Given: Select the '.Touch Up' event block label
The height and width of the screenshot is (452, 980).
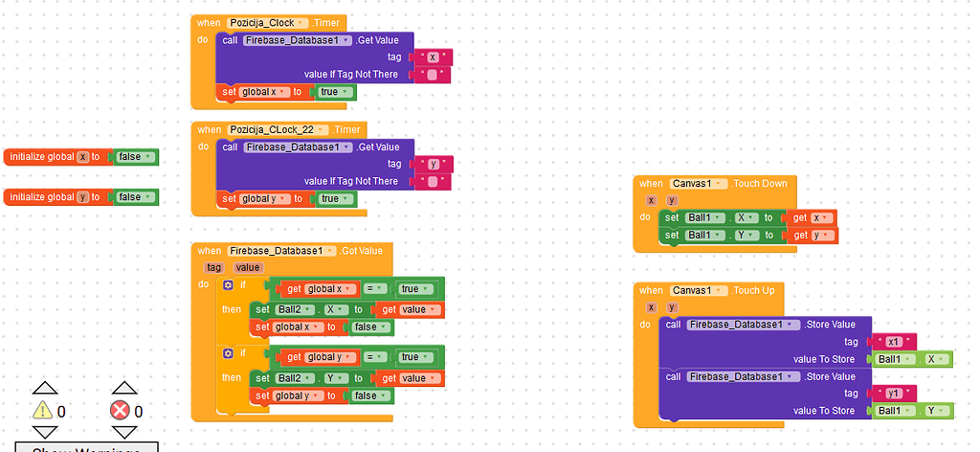Looking at the screenshot, I should [x=753, y=291].
